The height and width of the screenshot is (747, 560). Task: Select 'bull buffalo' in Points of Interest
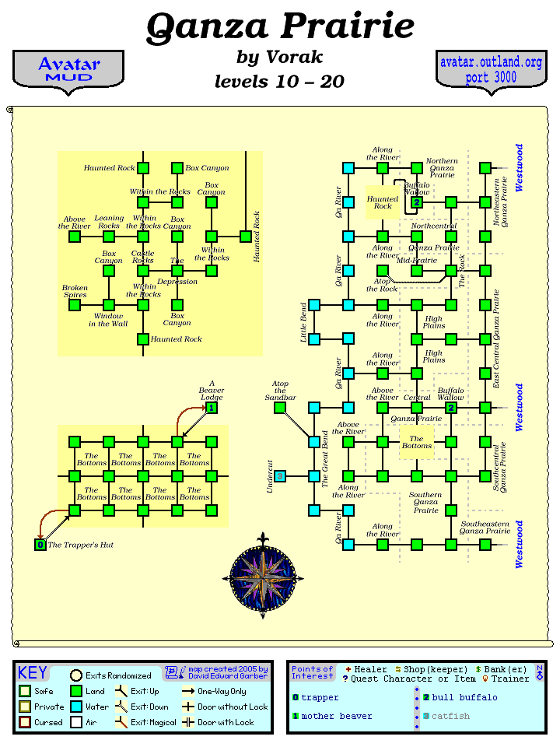[x=464, y=697]
